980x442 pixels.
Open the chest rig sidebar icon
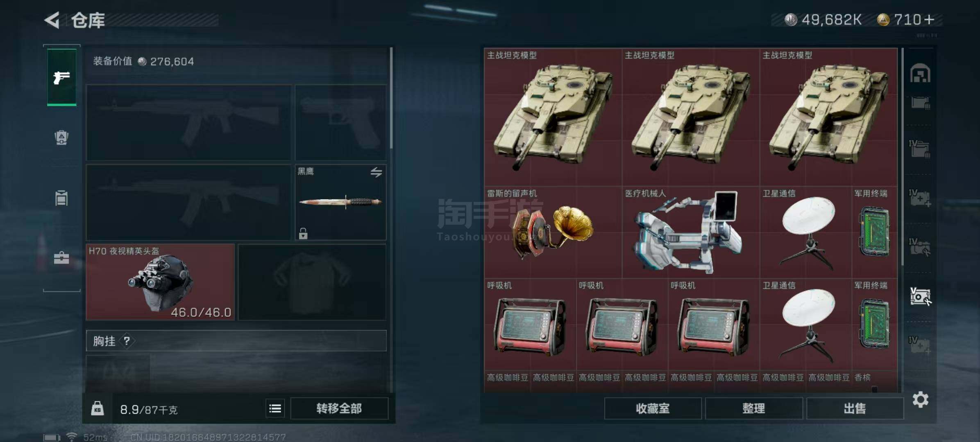click(x=61, y=198)
